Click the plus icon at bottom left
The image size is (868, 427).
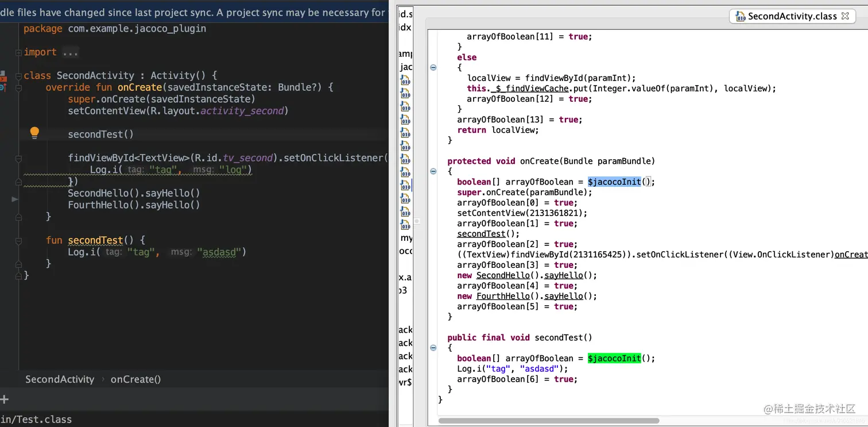pyautogui.click(x=4, y=399)
